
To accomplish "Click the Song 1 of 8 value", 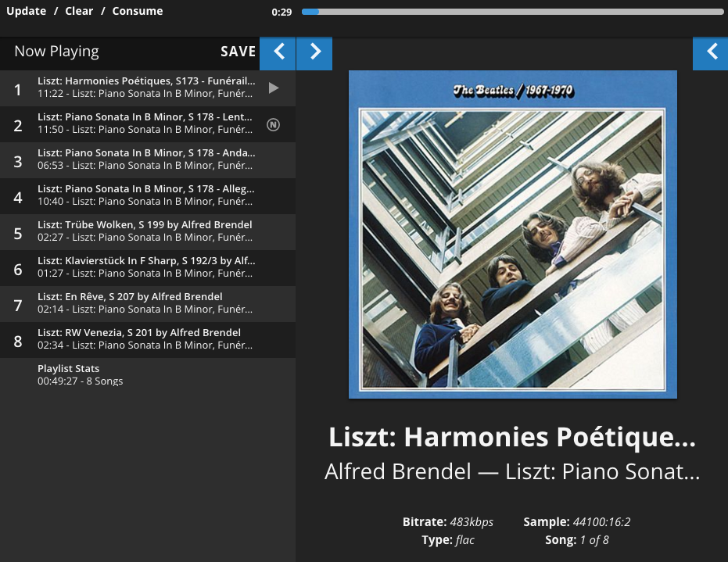I will (594, 540).
